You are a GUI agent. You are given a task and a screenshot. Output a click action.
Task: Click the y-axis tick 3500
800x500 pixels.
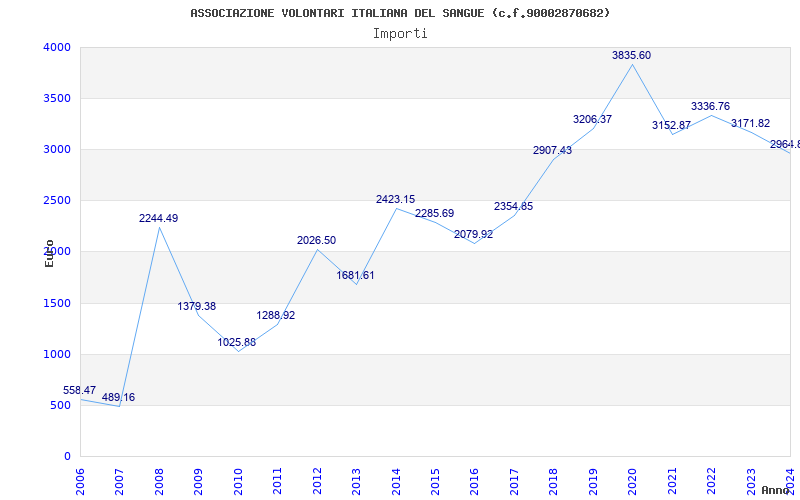click(x=57, y=98)
